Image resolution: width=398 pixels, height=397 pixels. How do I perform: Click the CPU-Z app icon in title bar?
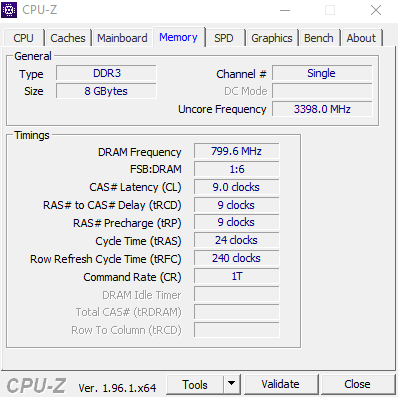coord(9,10)
